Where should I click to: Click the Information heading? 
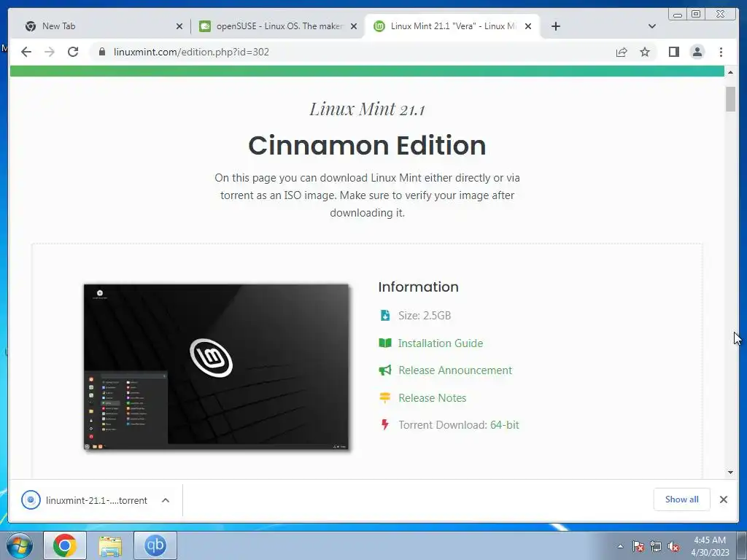pos(418,287)
